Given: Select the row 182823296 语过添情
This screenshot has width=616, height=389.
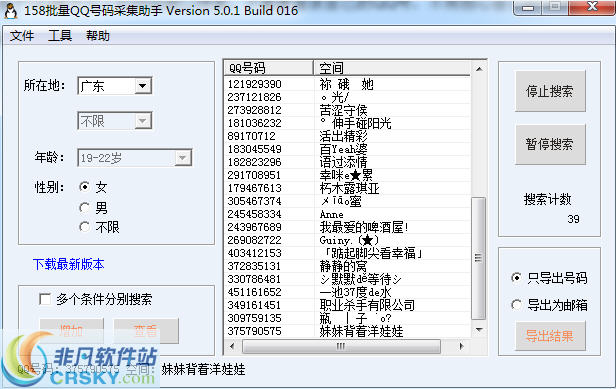Looking at the screenshot, I should [x=348, y=162].
